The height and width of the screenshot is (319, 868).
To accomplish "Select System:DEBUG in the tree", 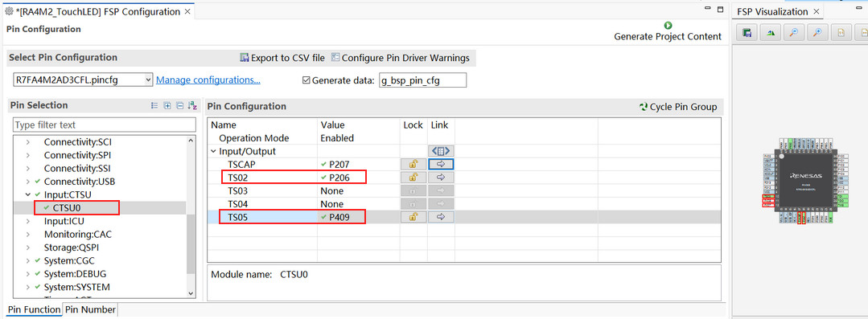I will 75,274.
